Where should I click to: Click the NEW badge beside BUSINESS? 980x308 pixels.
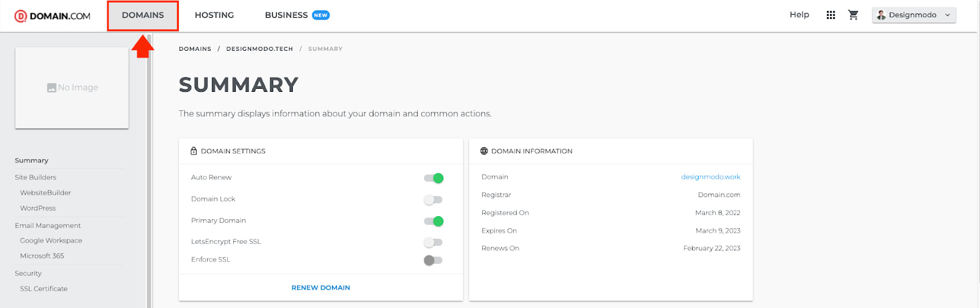[x=321, y=15]
